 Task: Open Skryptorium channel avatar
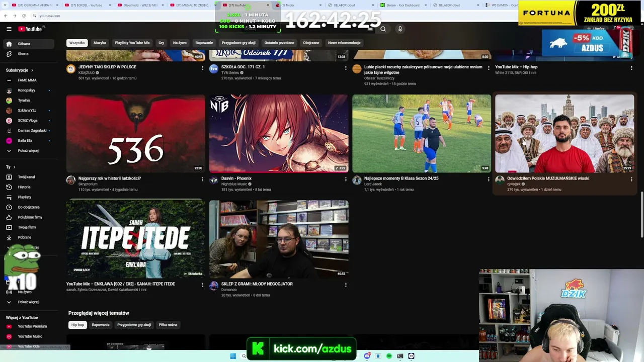(x=71, y=180)
